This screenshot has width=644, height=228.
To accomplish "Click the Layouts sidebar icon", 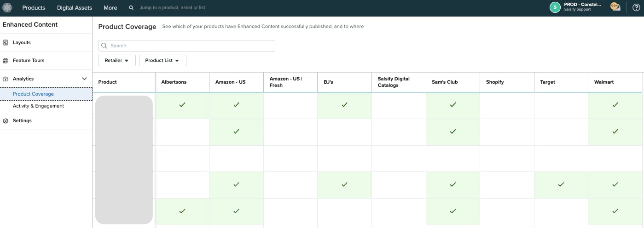I will pyautogui.click(x=6, y=42).
